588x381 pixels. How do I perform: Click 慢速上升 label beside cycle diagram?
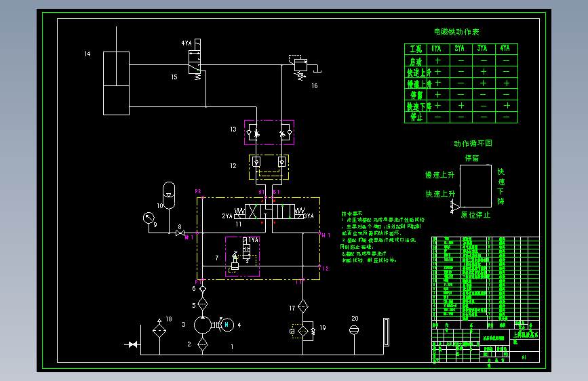coord(439,175)
